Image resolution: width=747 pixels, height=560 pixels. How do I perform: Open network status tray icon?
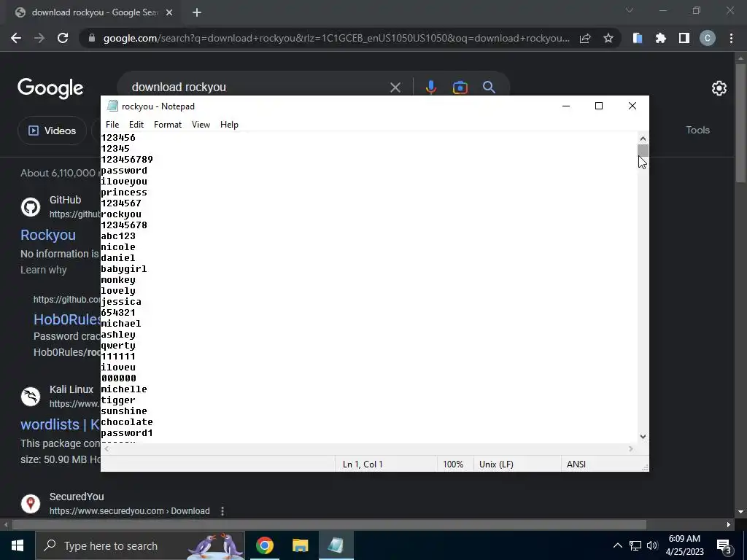tap(635, 545)
